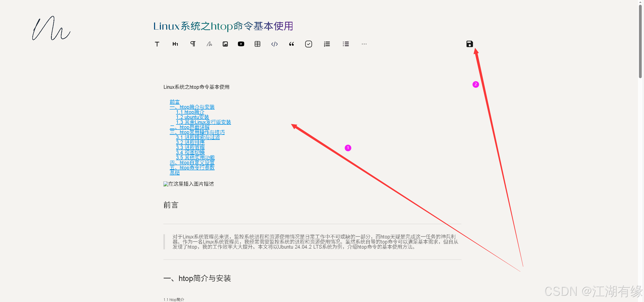Insert a blockquote
The width and height of the screenshot is (644, 302).
[291, 44]
